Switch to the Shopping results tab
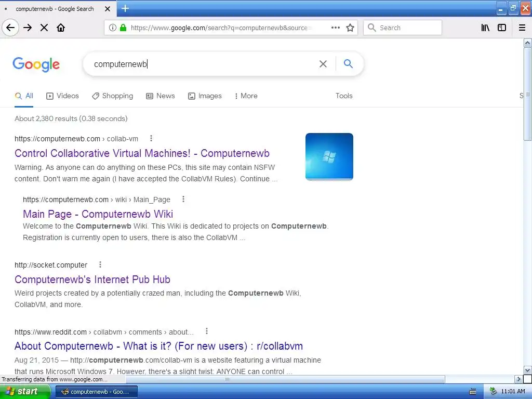Image resolution: width=532 pixels, height=399 pixels. tap(113, 96)
